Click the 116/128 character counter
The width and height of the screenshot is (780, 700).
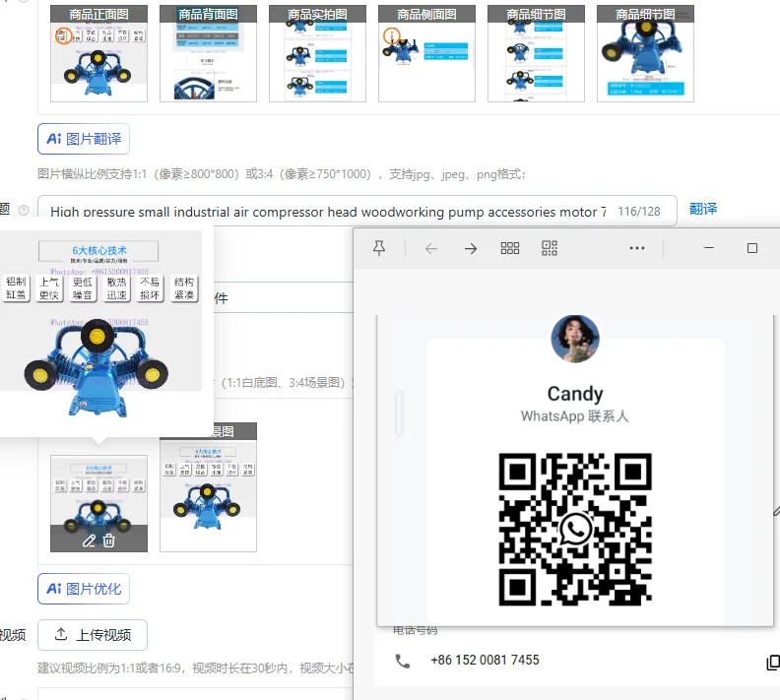click(x=639, y=212)
